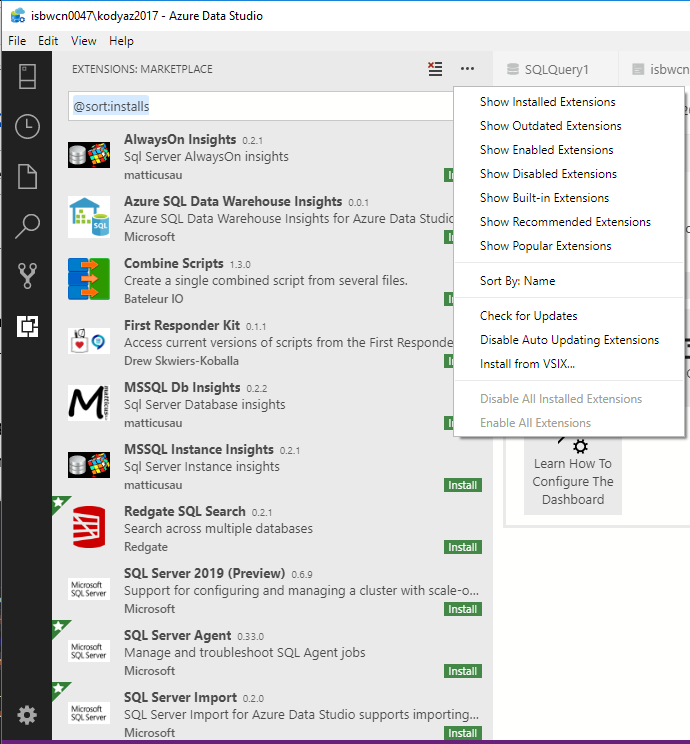Click First Responder Kit extension icon
The image size is (690, 744).
(89, 341)
